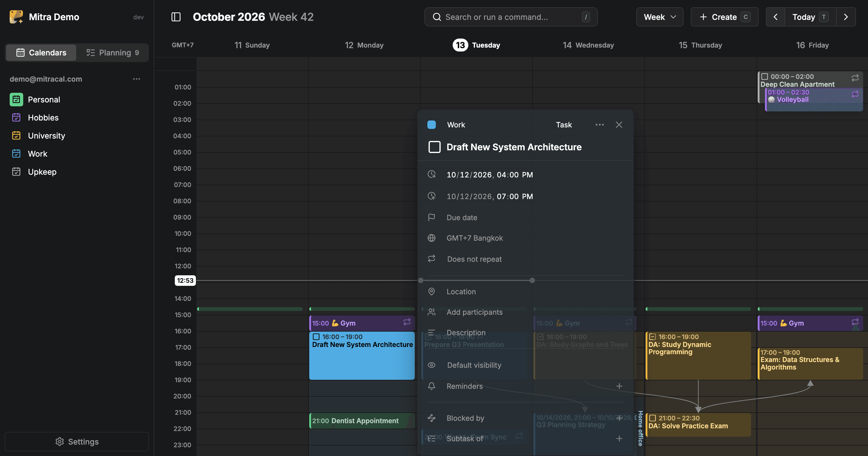Jump to Today
Viewport: 868px width, 456px height.
pos(810,17)
